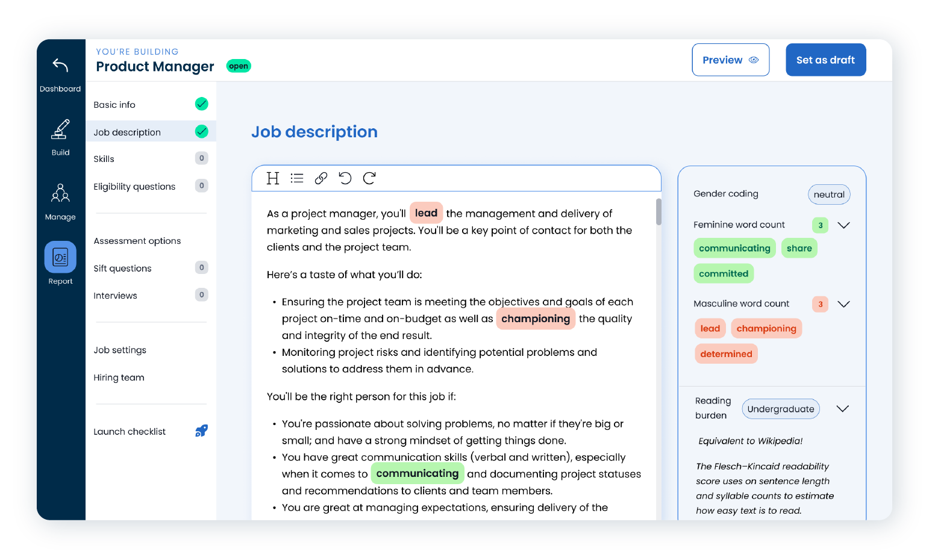Screen dimensions: 929x560
Task: Click the neutral gender coding badge
Action: (829, 194)
